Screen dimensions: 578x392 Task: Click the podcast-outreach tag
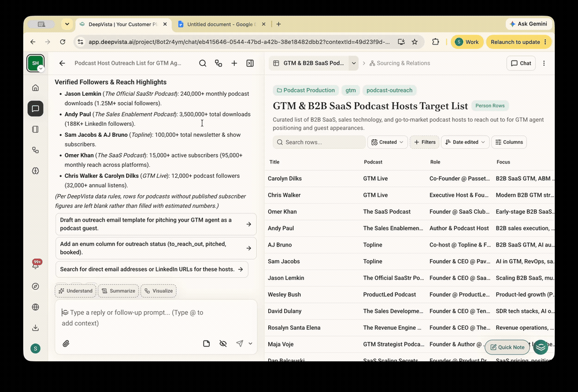tap(389, 90)
